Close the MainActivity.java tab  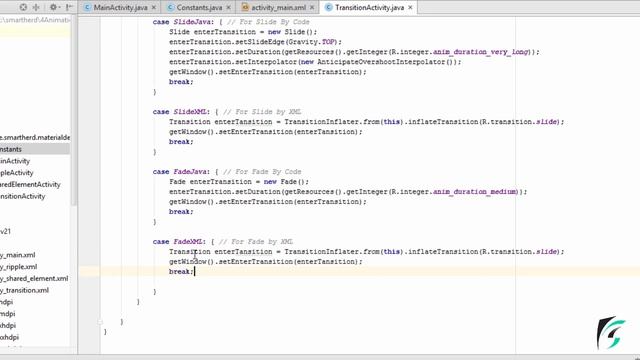click(154, 7)
